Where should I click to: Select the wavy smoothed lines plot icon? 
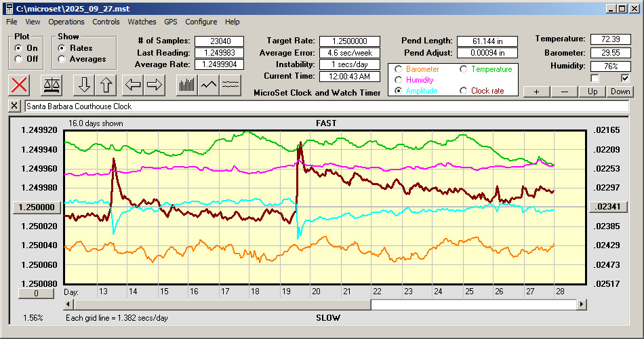click(231, 85)
